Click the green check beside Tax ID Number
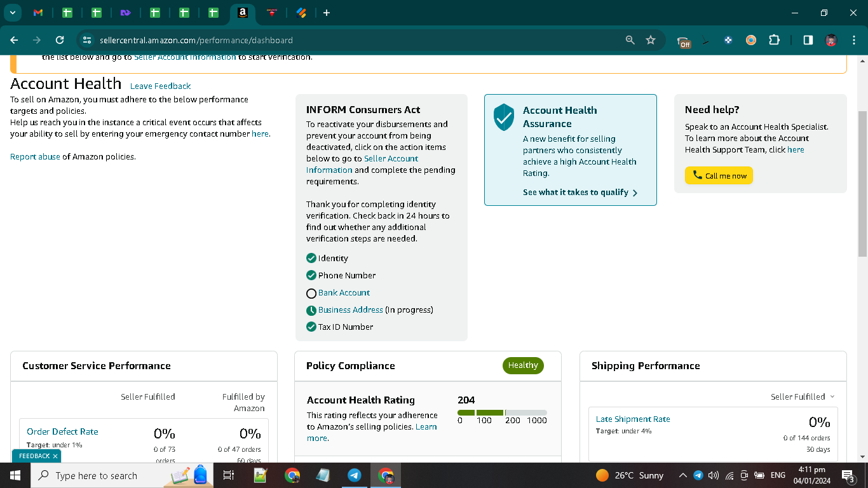The height and width of the screenshot is (488, 868). click(x=311, y=327)
